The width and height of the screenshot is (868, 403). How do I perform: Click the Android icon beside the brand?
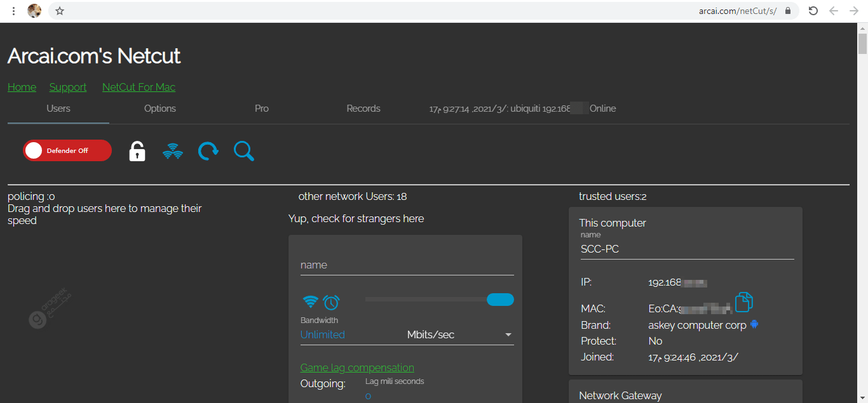pos(754,324)
